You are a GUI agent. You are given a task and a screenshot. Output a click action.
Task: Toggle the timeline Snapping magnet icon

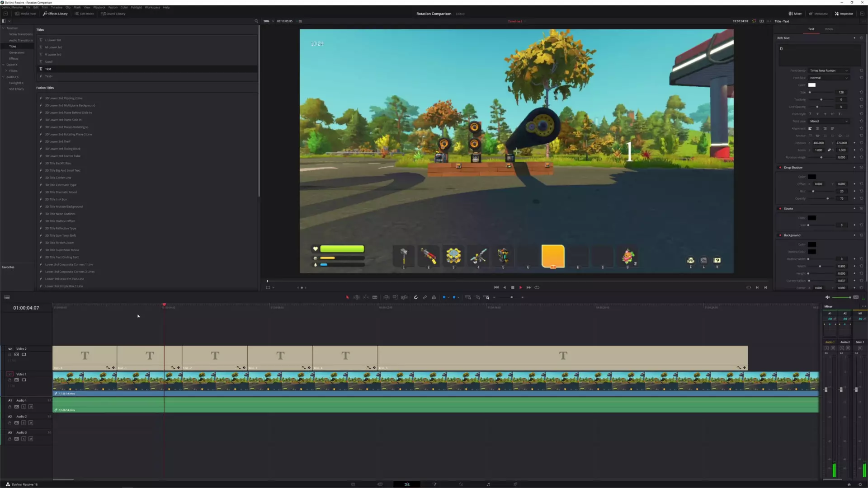tap(416, 297)
